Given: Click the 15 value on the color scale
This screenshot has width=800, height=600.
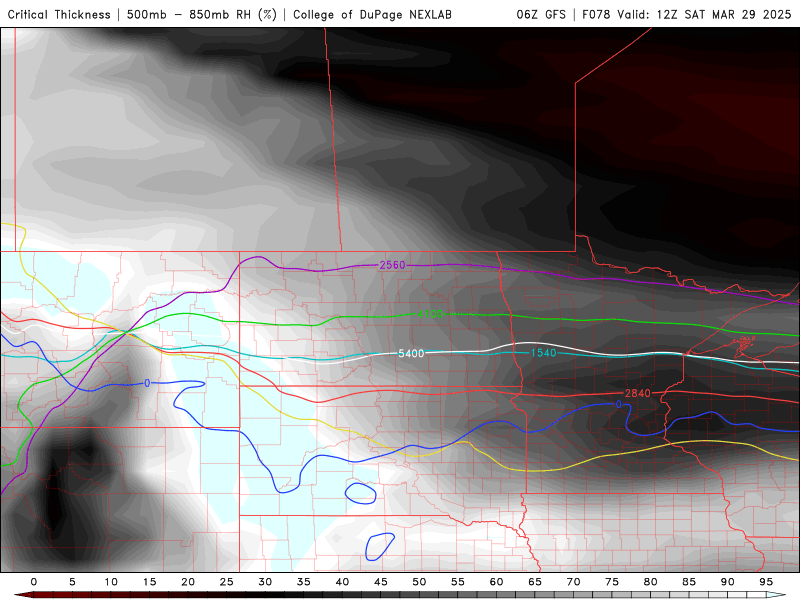Looking at the screenshot, I should coord(149,582).
